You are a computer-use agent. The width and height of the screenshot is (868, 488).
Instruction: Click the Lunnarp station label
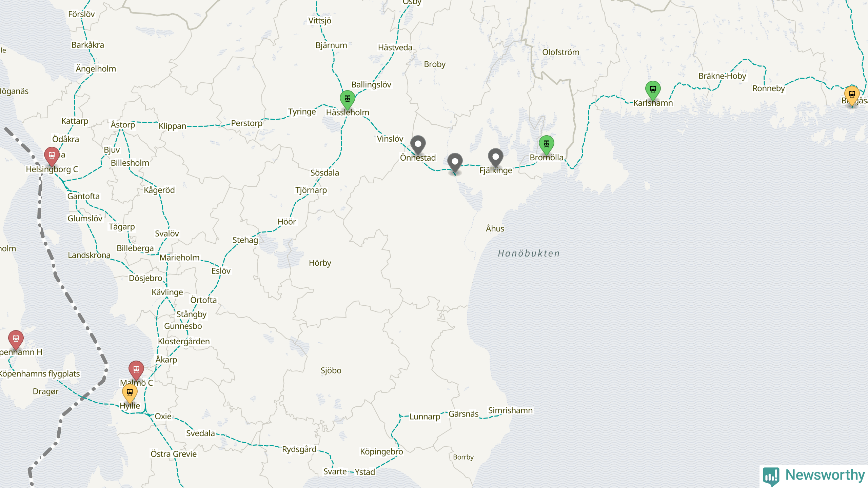tap(425, 417)
